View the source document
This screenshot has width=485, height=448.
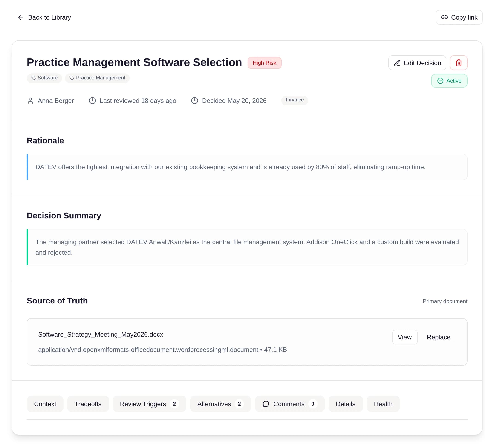[x=404, y=337]
